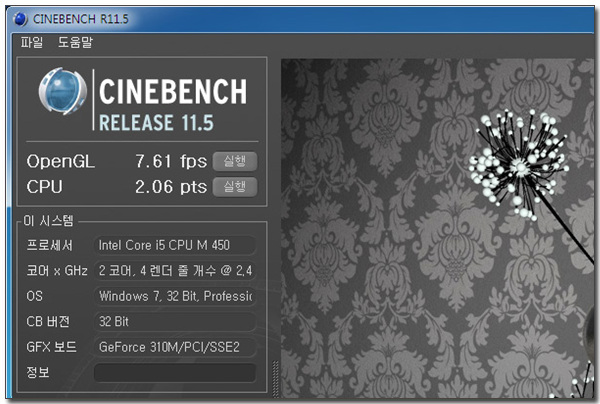Click the CINEBENCH R11.5 window title
Viewport: 600px width, 404px height.
tap(81, 19)
